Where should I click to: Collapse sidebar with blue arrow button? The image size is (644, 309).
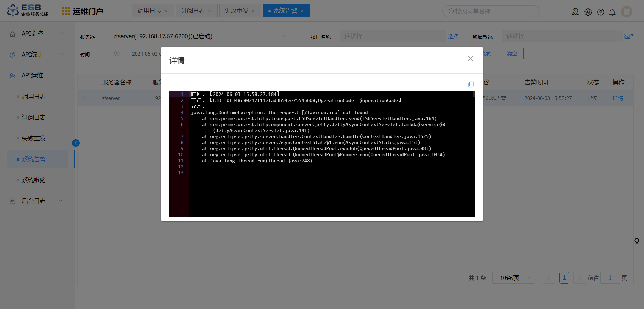(x=76, y=143)
